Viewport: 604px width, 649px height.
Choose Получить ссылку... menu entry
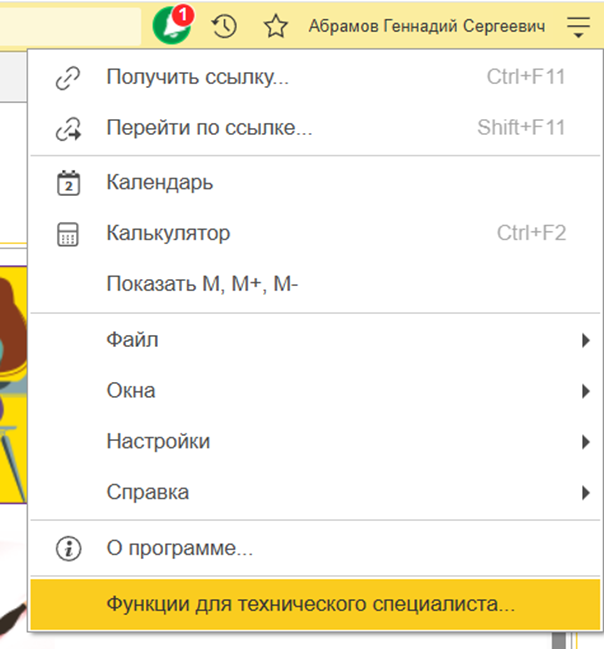click(x=315, y=77)
